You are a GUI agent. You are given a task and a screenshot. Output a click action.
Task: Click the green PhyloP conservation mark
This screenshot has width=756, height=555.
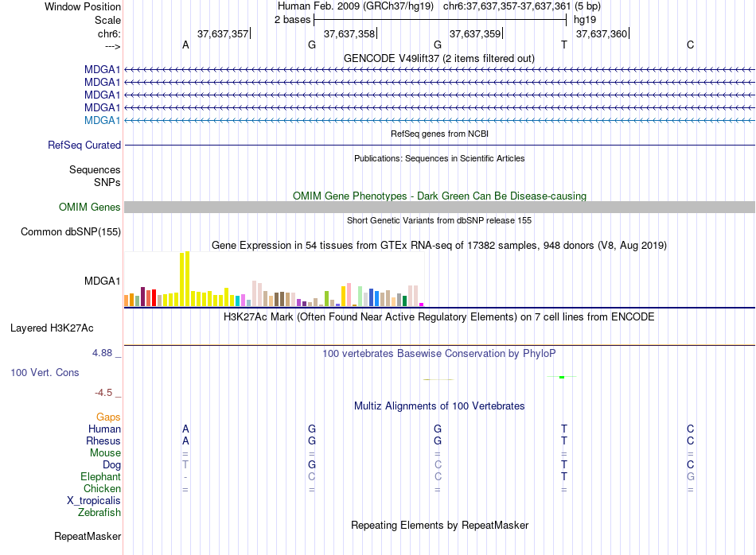562,377
